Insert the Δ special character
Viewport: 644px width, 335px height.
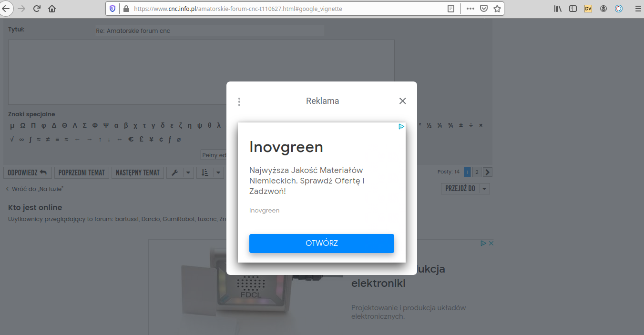(54, 126)
